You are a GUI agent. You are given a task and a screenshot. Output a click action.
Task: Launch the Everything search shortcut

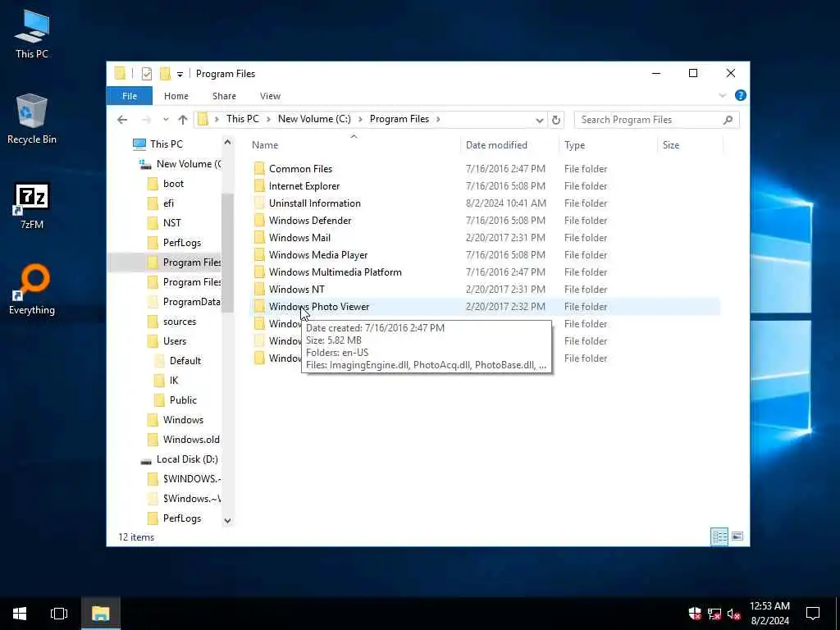pyautogui.click(x=32, y=290)
